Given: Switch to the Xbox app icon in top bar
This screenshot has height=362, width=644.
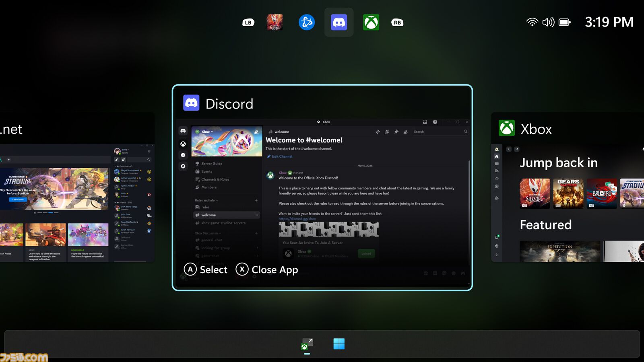Looking at the screenshot, I should [x=371, y=23].
